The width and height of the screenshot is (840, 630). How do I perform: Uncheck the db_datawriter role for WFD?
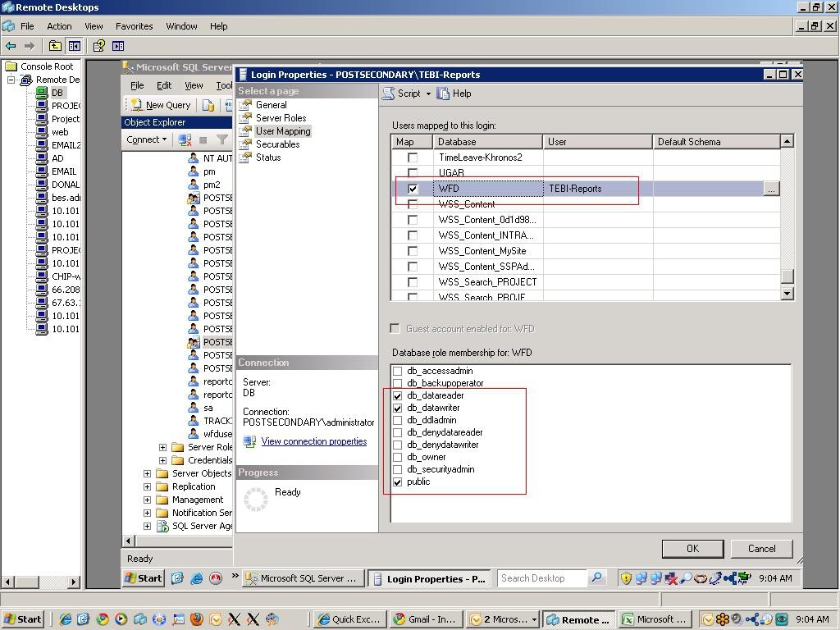[x=398, y=408]
